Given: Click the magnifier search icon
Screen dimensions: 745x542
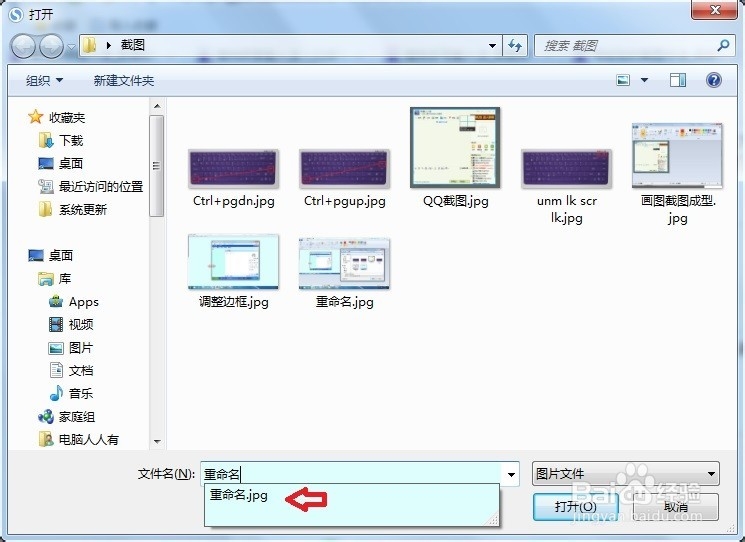Looking at the screenshot, I should point(723,46).
